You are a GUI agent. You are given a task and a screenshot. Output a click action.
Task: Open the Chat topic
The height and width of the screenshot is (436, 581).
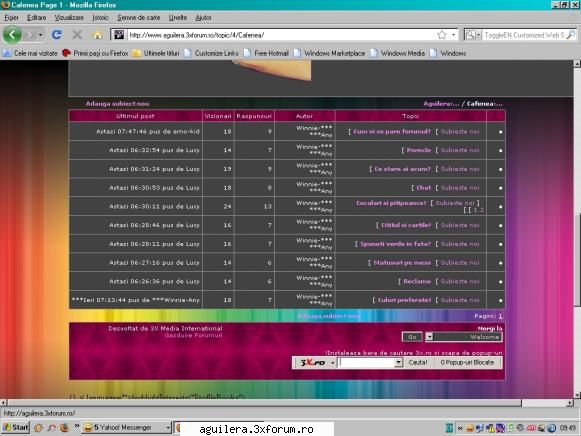coord(424,188)
